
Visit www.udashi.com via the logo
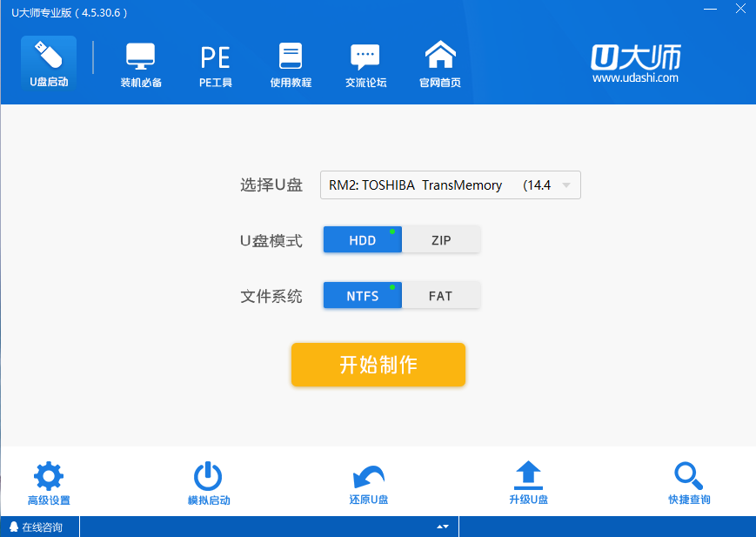click(635, 63)
